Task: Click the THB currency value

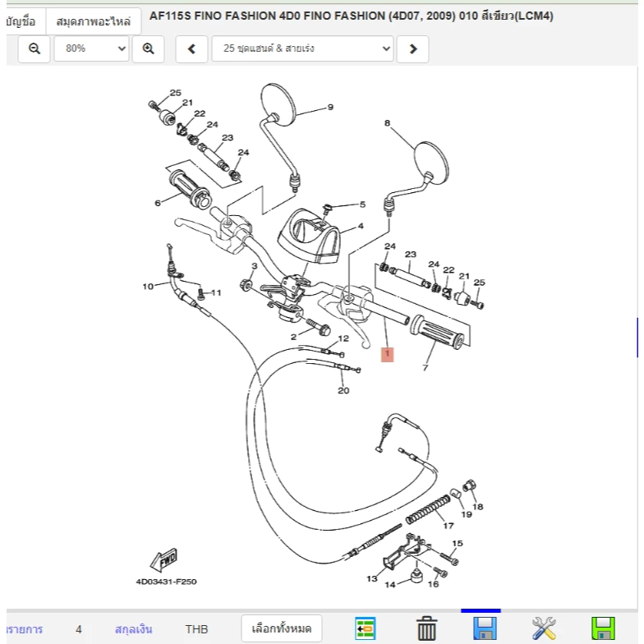Action: (197, 629)
